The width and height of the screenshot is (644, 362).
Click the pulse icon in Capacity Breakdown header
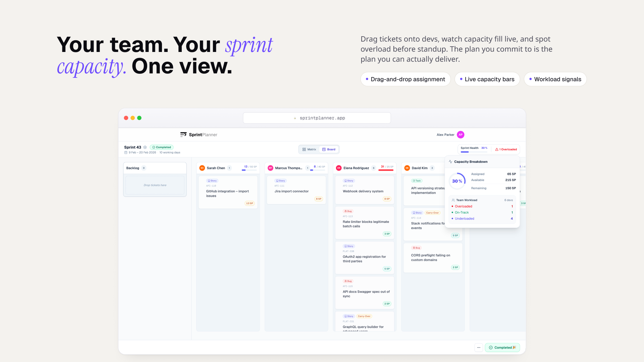(450, 161)
